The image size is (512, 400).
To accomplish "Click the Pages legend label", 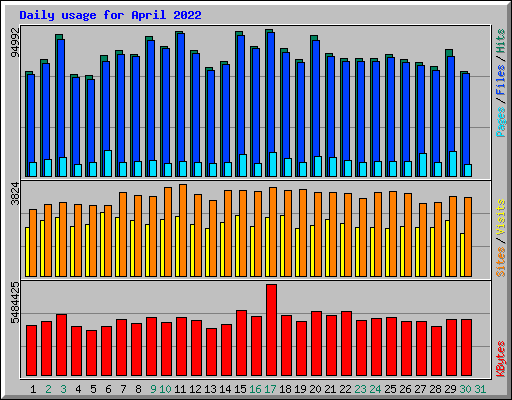I will coord(501,122).
